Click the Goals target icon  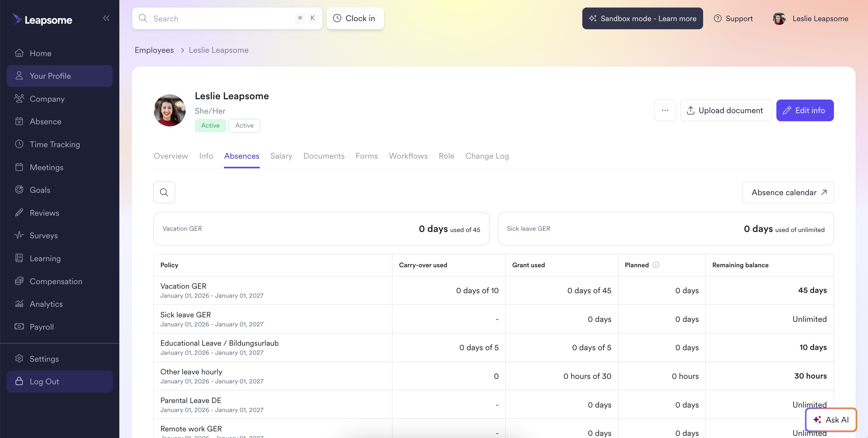pyautogui.click(x=19, y=190)
